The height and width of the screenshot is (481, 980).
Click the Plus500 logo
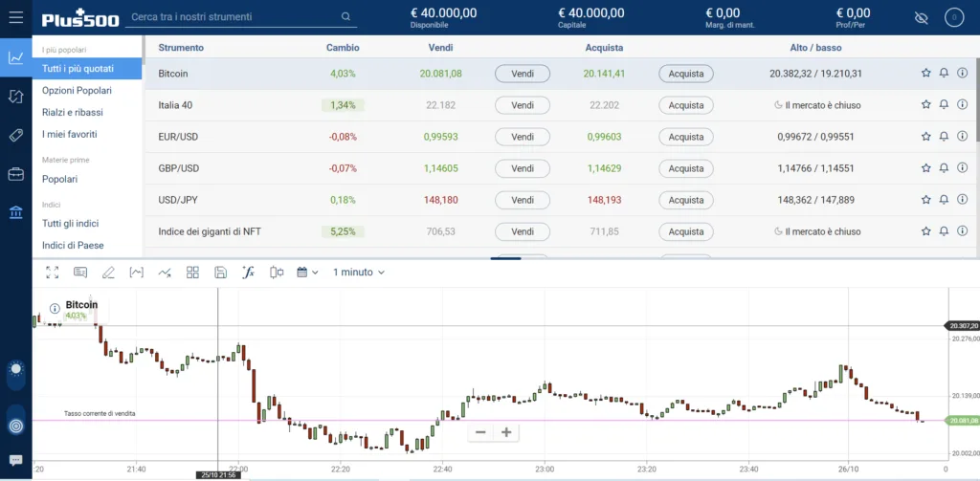(x=80, y=19)
